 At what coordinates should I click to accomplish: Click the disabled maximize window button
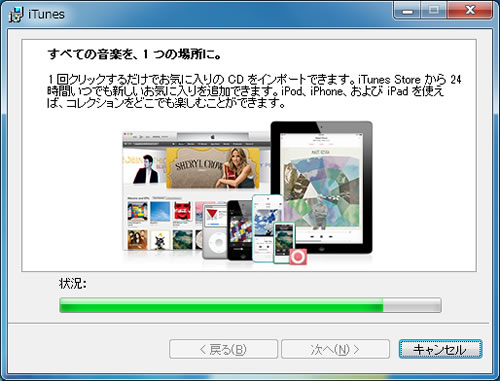pyautogui.click(x=434, y=10)
